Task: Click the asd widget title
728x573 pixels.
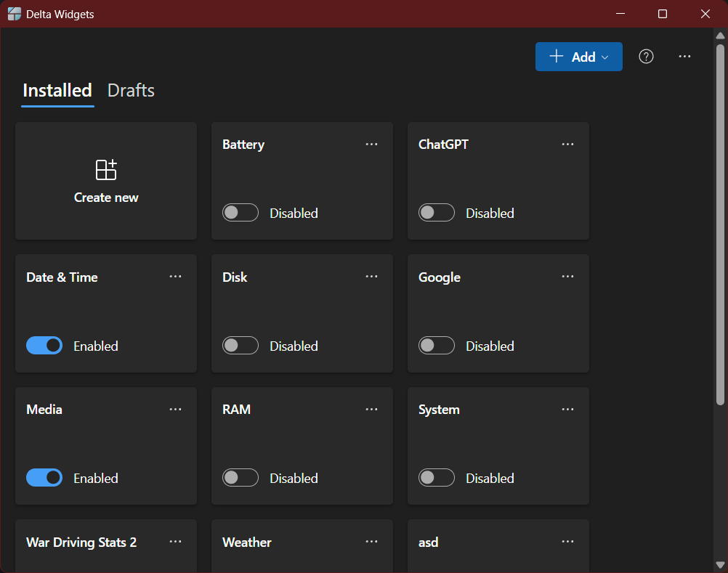Action: click(428, 542)
